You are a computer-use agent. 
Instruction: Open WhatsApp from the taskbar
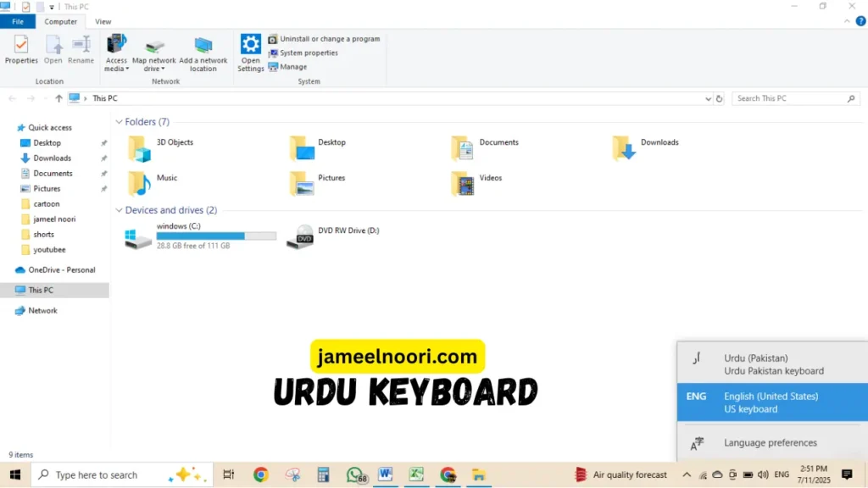[x=355, y=474]
